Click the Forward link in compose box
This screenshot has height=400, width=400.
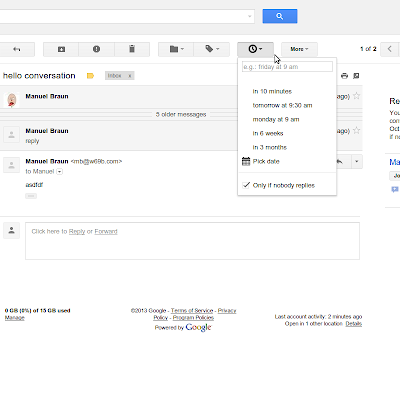click(x=106, y=231)
